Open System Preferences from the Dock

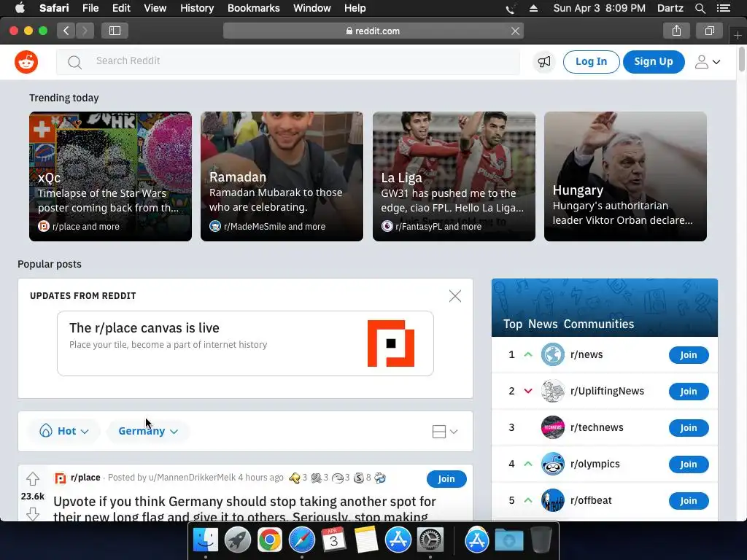click(430, 540)
